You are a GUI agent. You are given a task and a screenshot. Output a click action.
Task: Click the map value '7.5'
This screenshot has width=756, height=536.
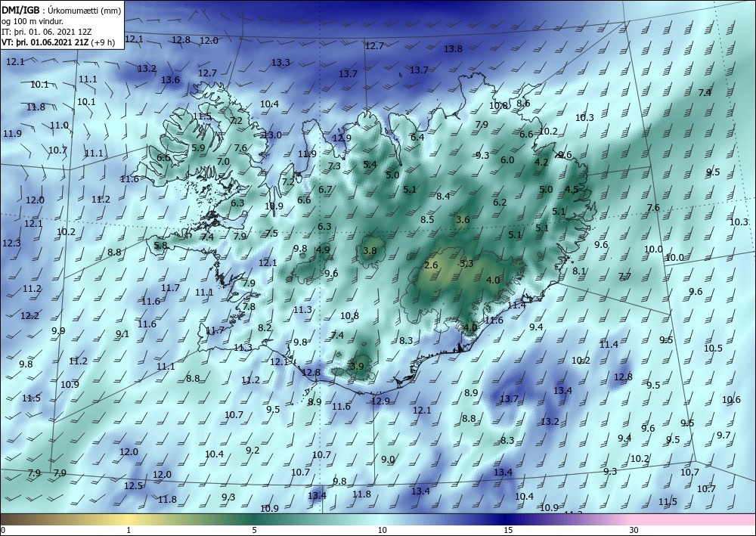(271, 234)
